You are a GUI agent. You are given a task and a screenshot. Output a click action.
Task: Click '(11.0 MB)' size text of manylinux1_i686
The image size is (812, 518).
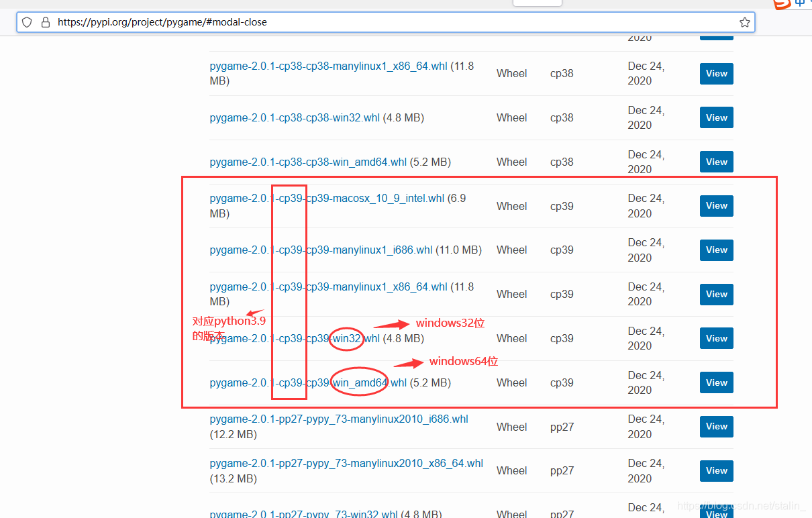pos(459,250)
